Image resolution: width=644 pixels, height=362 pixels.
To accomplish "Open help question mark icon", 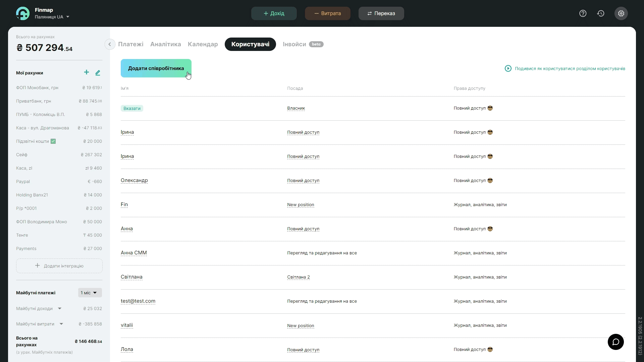I will click(583, 13).
